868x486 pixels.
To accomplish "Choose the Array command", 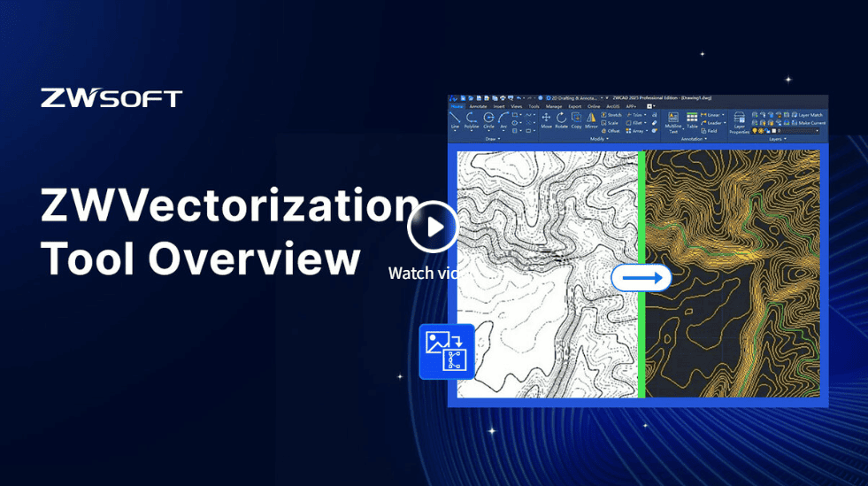I will (635, 131).
